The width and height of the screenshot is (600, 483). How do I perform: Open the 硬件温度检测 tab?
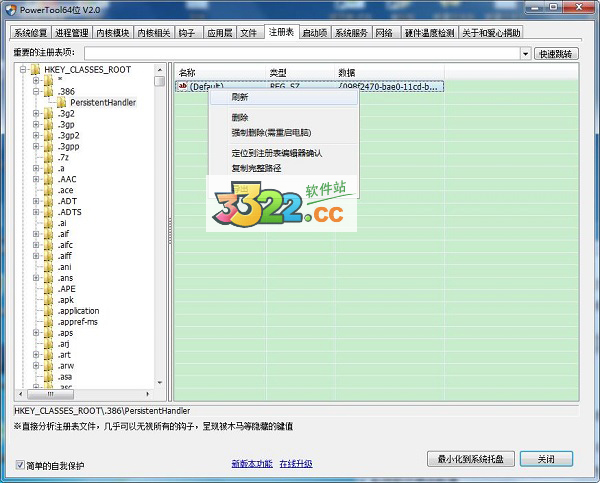[429, 33]
